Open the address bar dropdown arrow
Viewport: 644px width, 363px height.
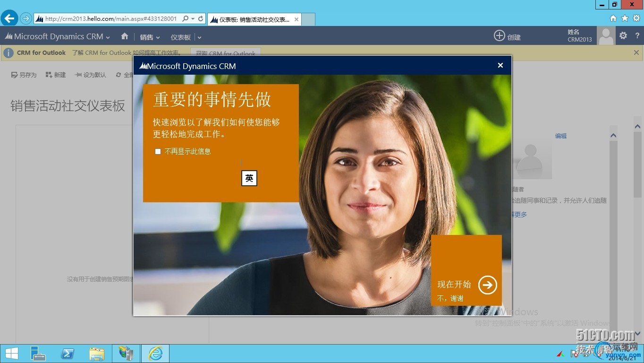pyautogui.click(x=193, y=19)
